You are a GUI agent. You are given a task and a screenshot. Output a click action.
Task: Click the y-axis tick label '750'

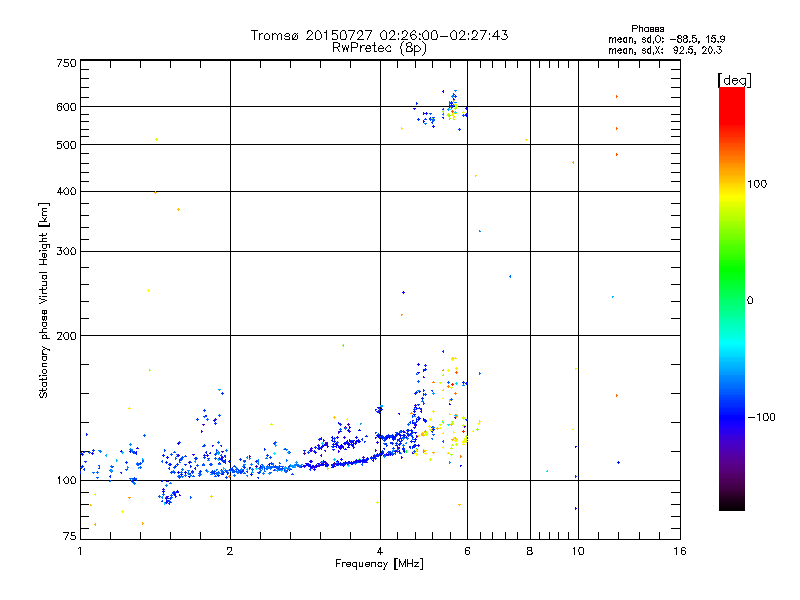pyautogui.click(x=66, y=63)
